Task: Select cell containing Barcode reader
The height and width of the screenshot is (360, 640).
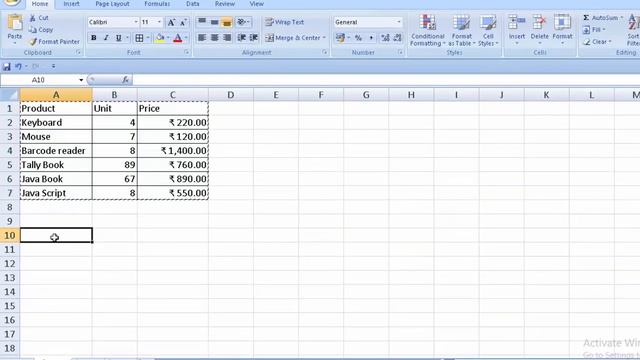Action: click(56, 151)
